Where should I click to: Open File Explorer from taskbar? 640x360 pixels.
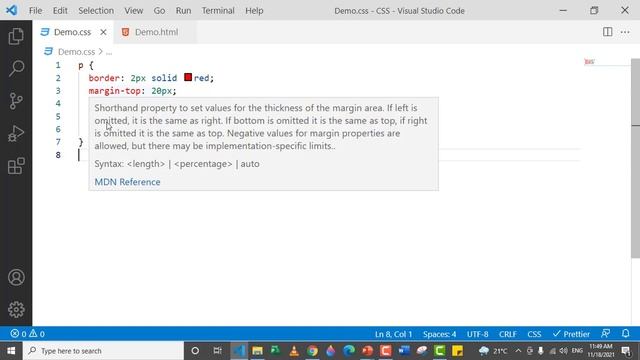tap(257, 351)
